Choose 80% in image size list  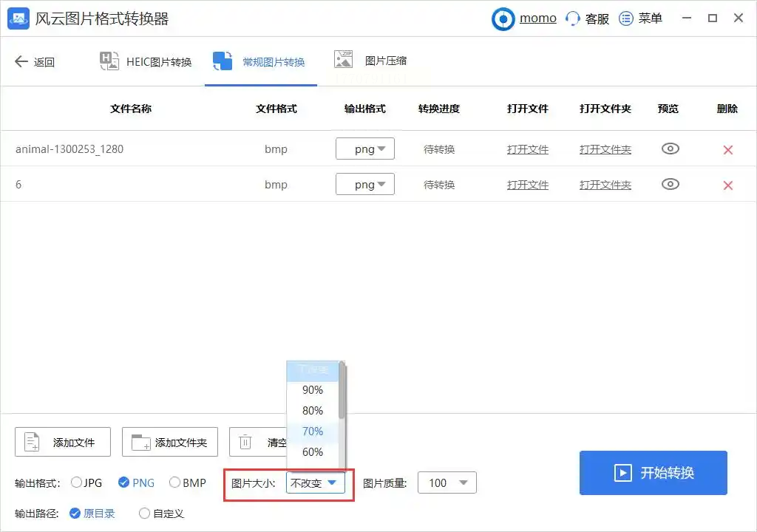coord(313,410)
